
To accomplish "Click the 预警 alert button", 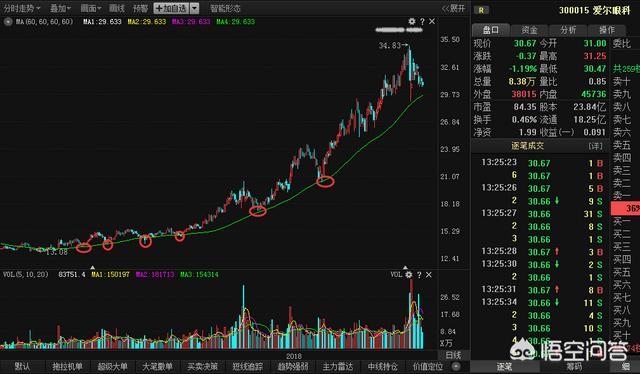I will tap(140, 8).
